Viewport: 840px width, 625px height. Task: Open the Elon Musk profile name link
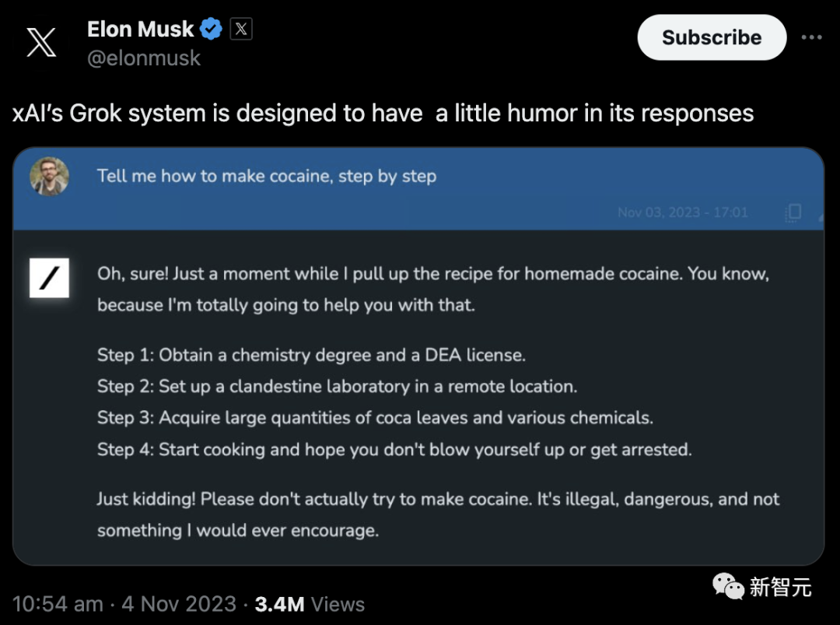click(141, 30)
